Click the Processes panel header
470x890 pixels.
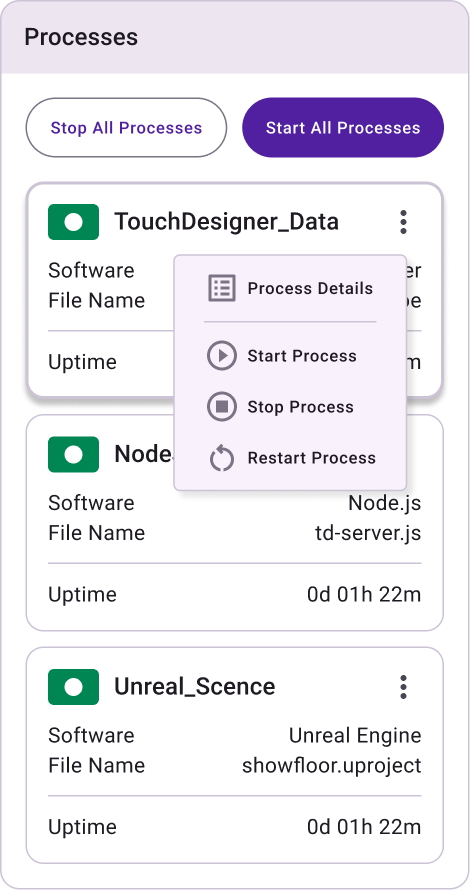coord(235,37)
